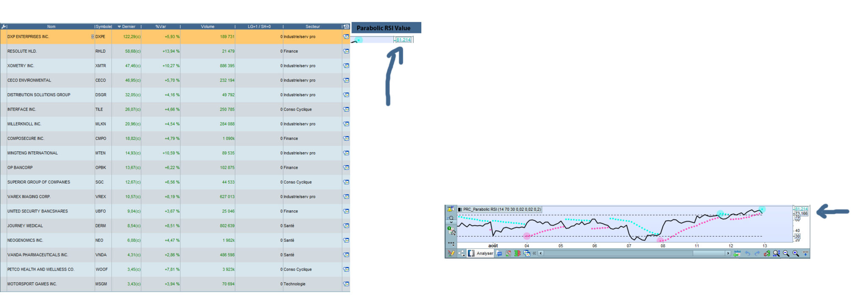This screenshot has height=301, width=868.
Task: Click the registered mark beside DXP ENTERPRISES
Action: tap(92, 36)
